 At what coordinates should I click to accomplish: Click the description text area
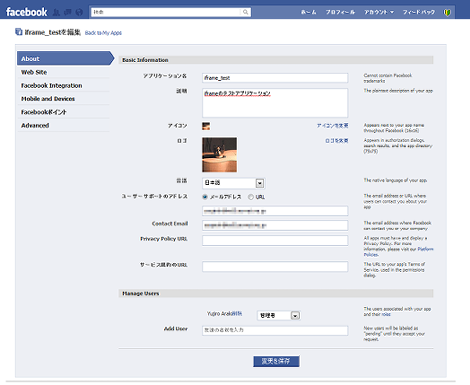point(275,103)
